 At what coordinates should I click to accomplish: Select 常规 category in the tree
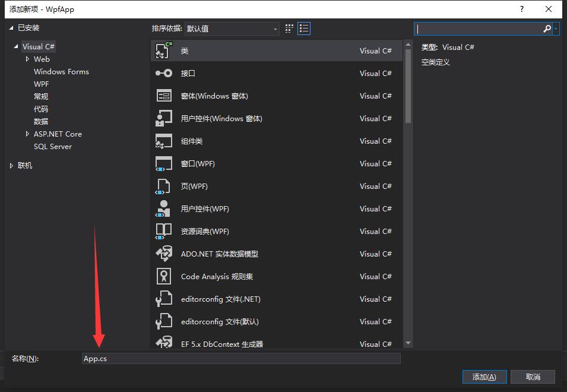(x=41, y=97)
